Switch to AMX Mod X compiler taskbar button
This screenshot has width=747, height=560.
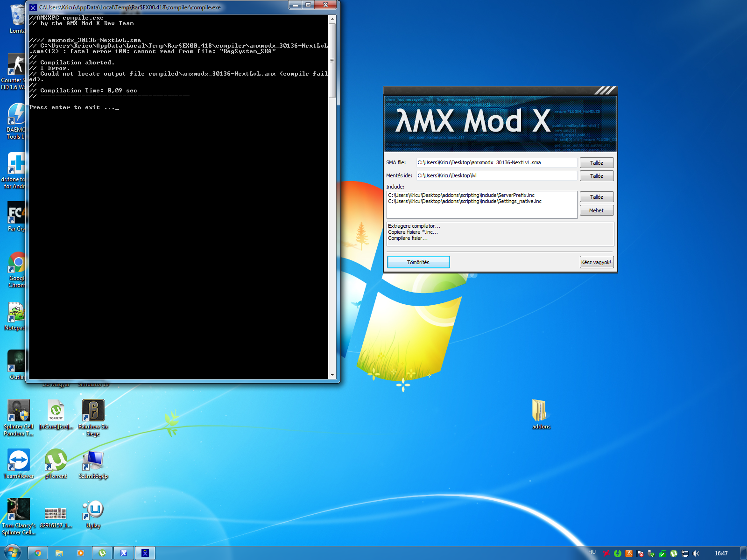[x=124, y=553]
